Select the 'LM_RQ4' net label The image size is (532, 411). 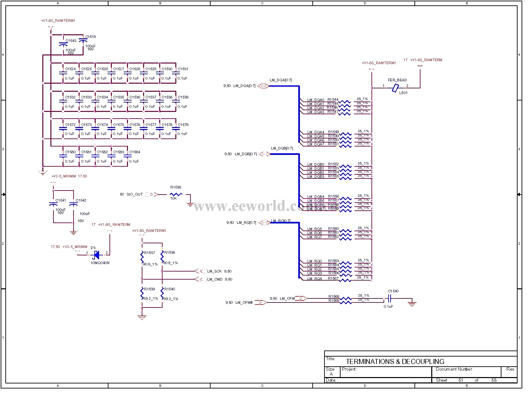[314, 279]
